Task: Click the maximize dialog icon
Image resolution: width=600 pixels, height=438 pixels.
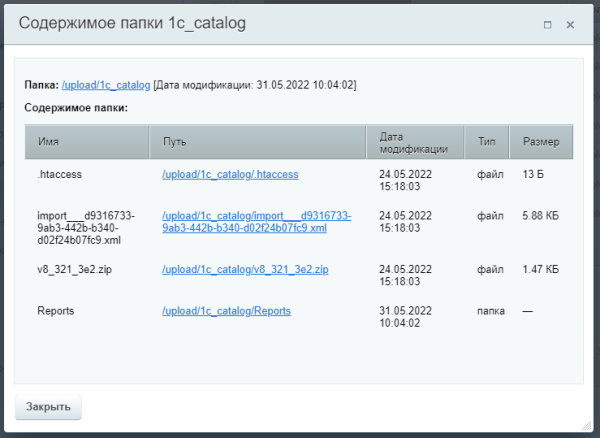Action: (x=547, y=24)
